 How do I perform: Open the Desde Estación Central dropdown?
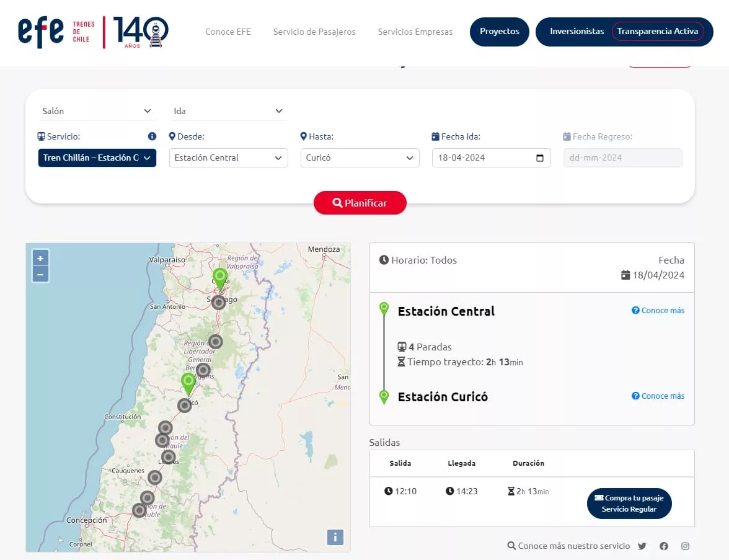pyautogui.click(x=228, y=158)
